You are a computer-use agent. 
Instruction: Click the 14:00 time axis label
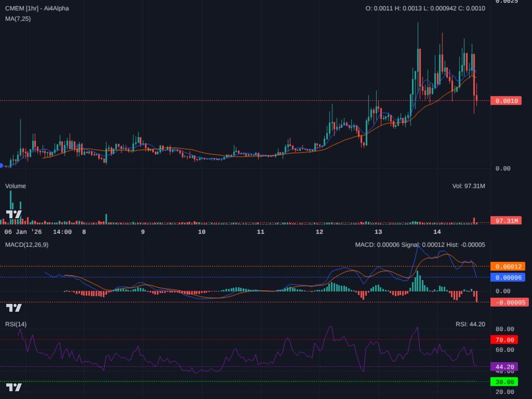62,232
